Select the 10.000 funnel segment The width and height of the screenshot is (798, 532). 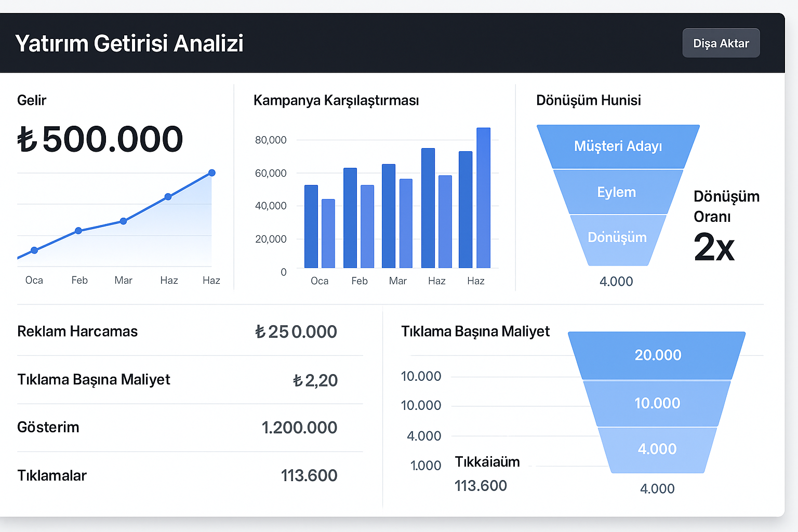pyautogui.click(x=657, y=403)
